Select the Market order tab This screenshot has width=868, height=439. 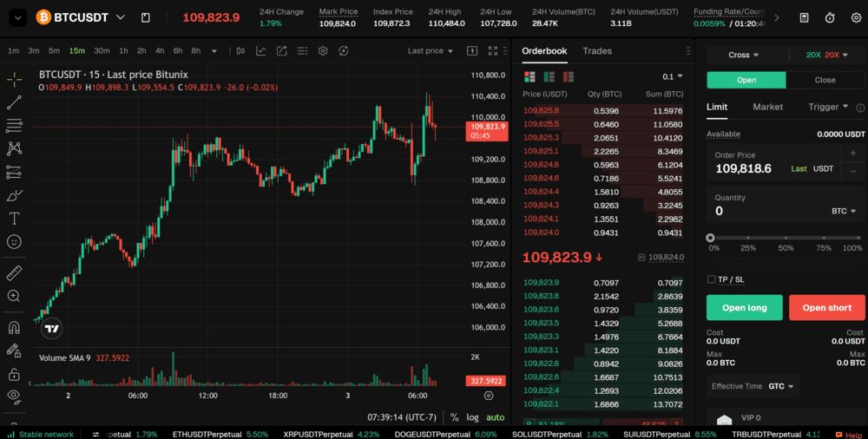tap(767, 107)
